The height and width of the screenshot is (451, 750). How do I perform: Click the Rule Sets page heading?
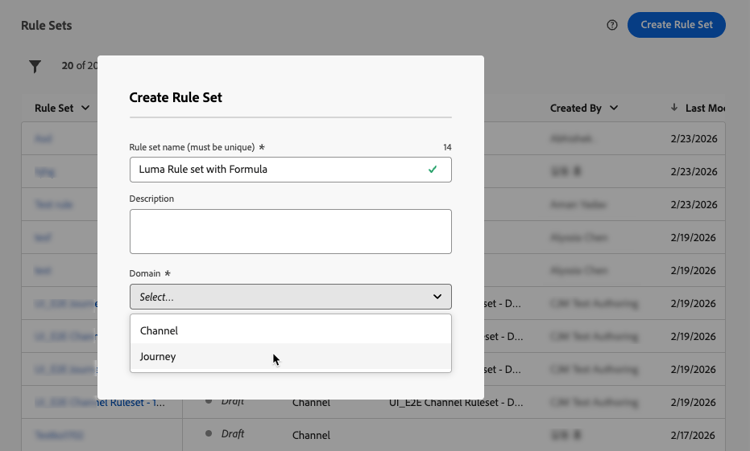(x=46, y=25)
